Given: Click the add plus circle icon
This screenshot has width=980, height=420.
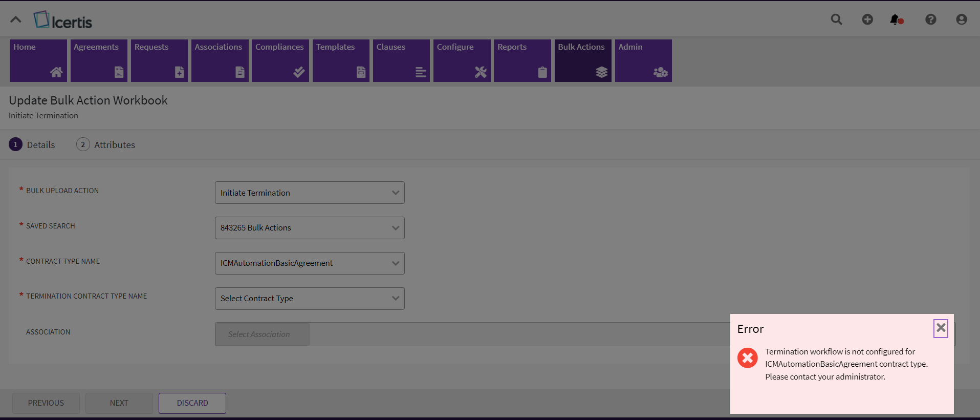Looking at the screenshot, I should pos(867,19).
